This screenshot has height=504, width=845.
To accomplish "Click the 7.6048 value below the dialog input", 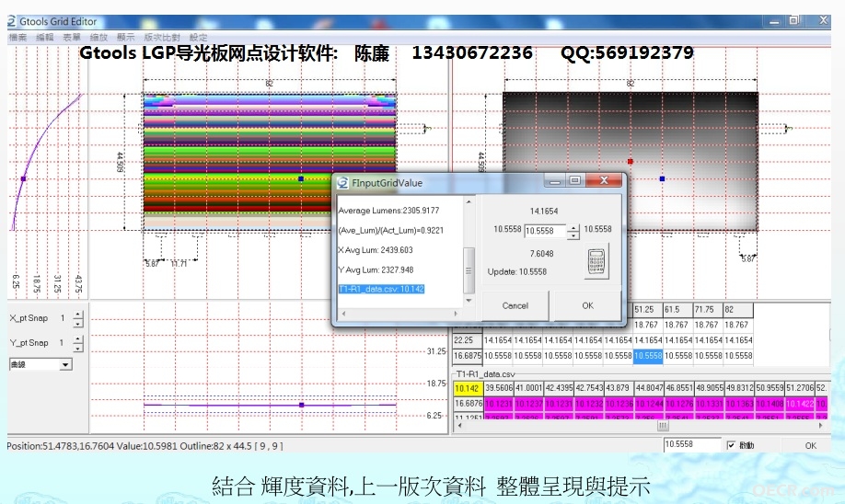I will click(x=541, y=254).
